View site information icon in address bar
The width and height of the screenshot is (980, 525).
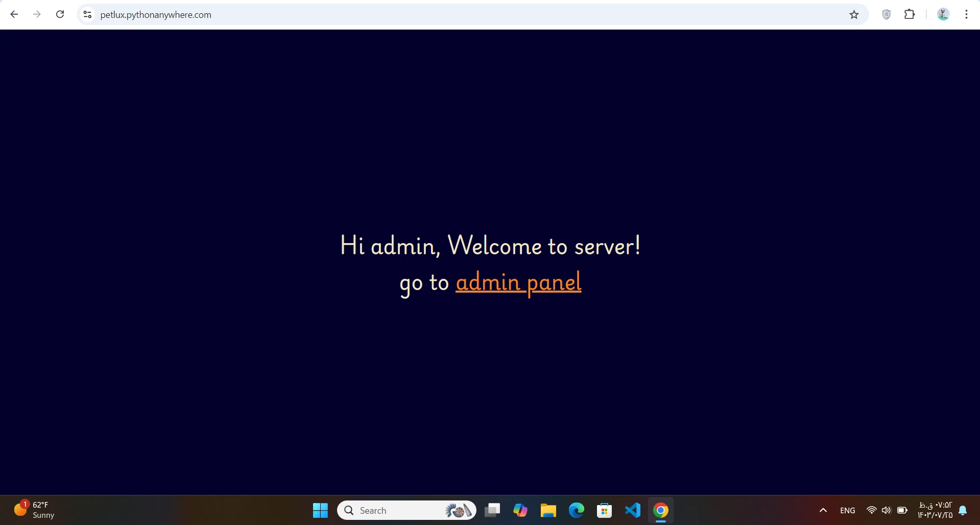point(88,15)
